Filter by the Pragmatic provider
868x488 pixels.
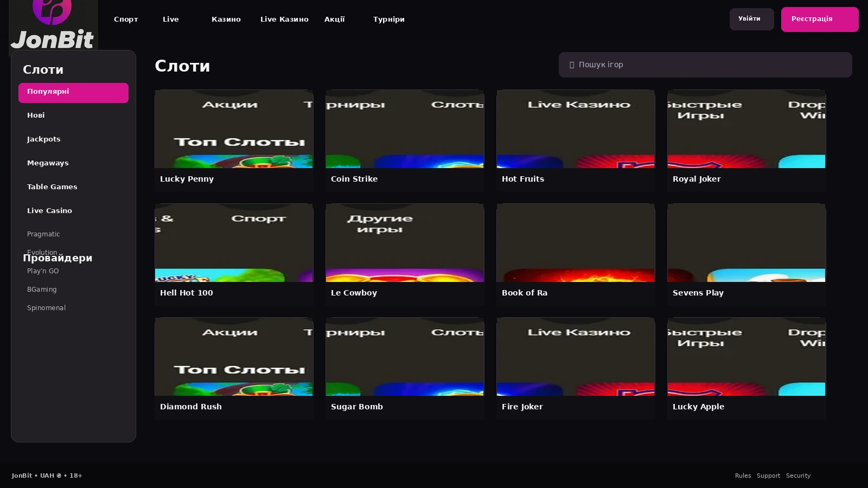(x=43, y=234)
